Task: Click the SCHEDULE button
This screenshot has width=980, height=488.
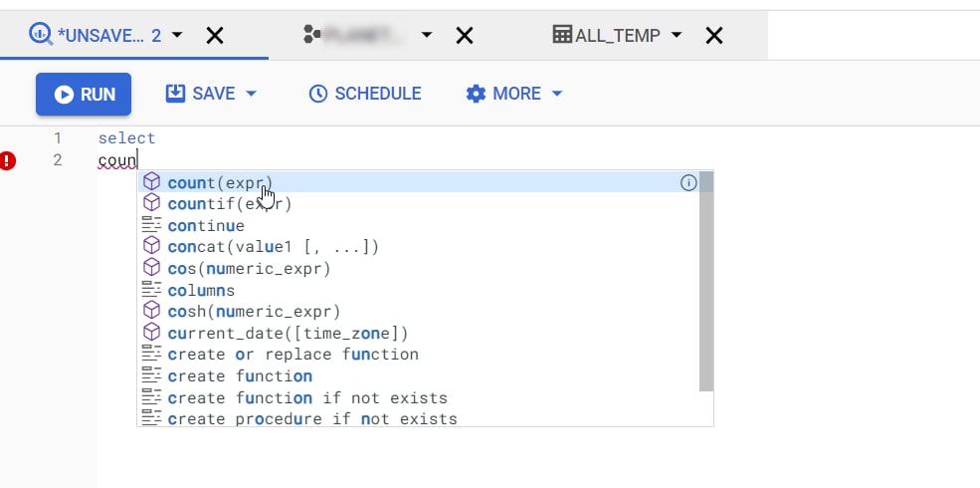Action: pos(365,94)
